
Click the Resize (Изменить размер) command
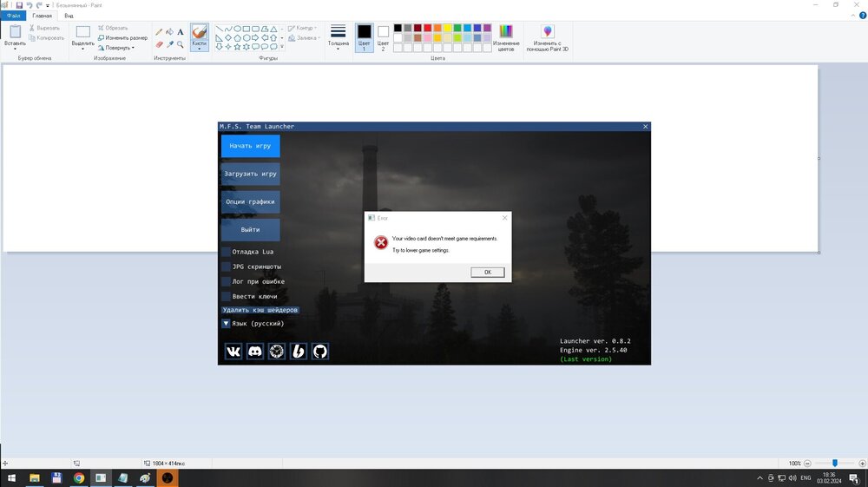[x=123, y=37]
